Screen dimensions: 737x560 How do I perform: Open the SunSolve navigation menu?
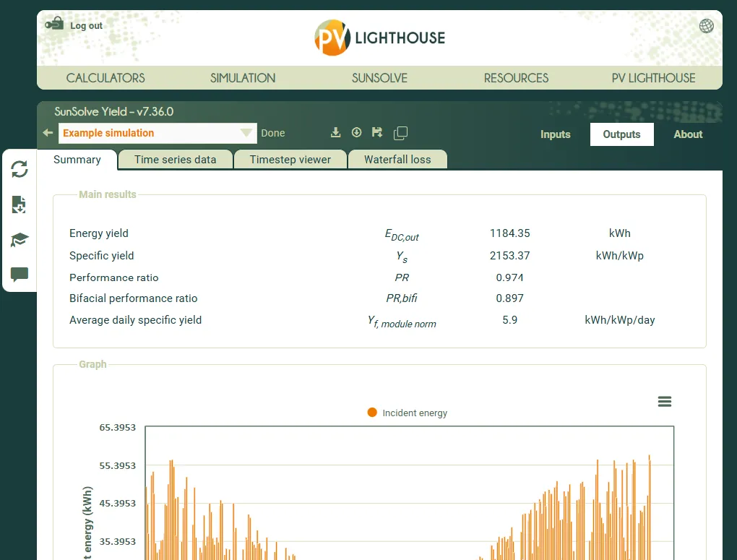pos(379,78)
